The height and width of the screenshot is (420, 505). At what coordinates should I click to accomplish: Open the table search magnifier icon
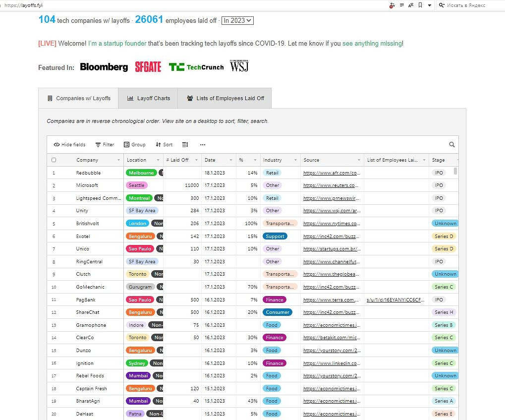click(x=451, y=145)
